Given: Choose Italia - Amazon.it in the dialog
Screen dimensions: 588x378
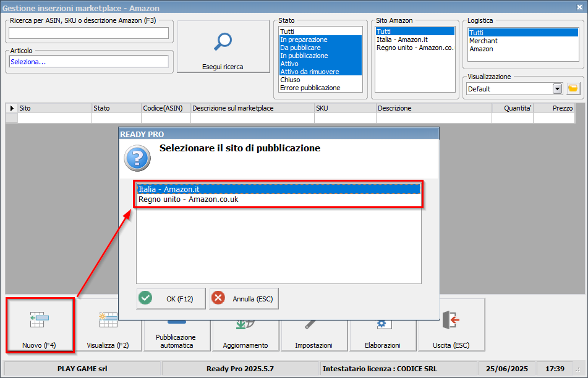Looking at the screenshot, I should (x=279, y=189).
